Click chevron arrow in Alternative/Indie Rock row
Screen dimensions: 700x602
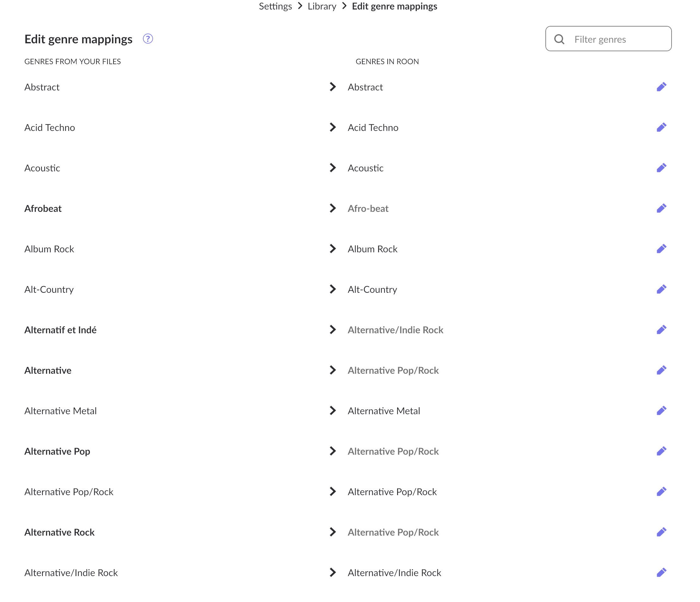pos(332,572)
